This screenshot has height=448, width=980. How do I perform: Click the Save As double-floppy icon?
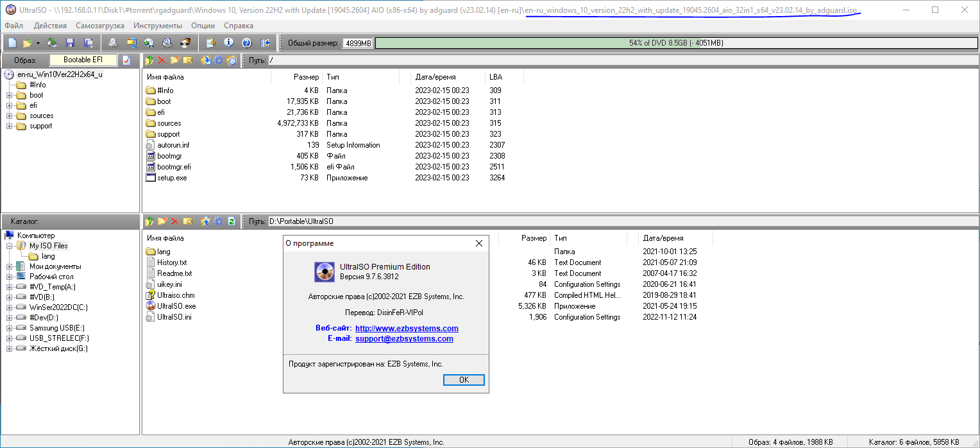point(88,43)
